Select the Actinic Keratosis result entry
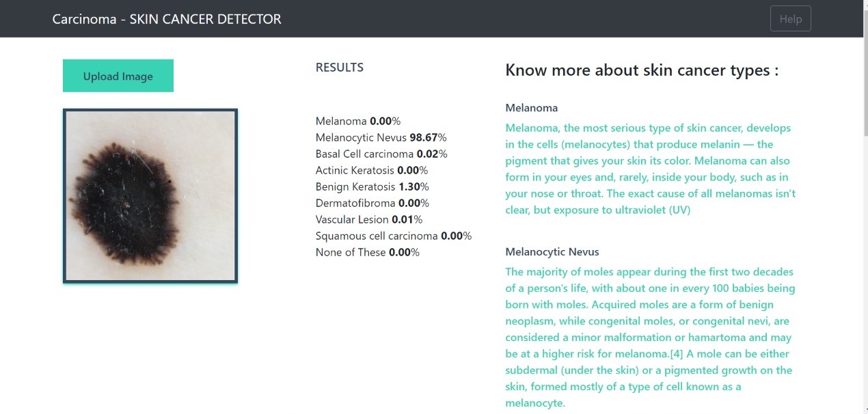Screen dimensions: 868x414 371,170
